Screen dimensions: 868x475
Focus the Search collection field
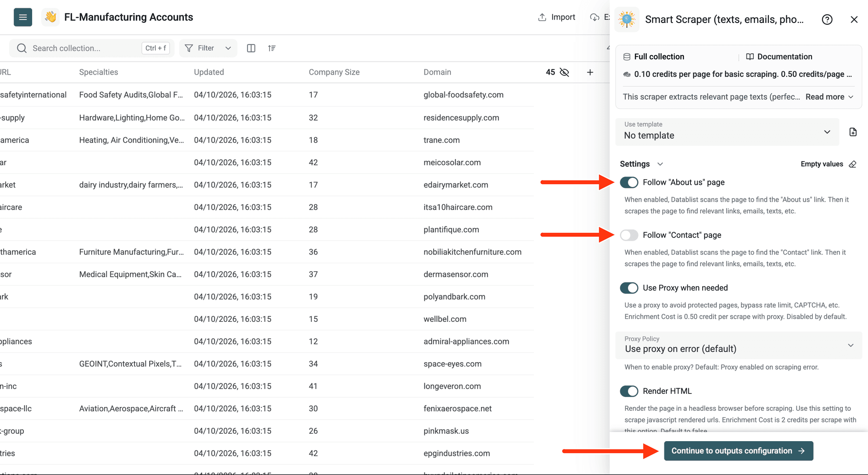[92, 48]
